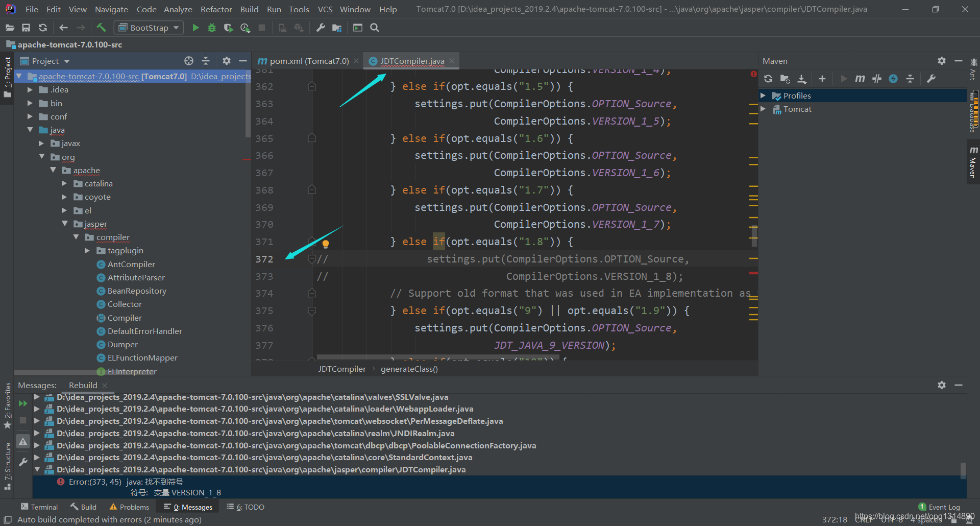
Task: Collapse all nodes in Maven panel
Action: tap(910, 79)
